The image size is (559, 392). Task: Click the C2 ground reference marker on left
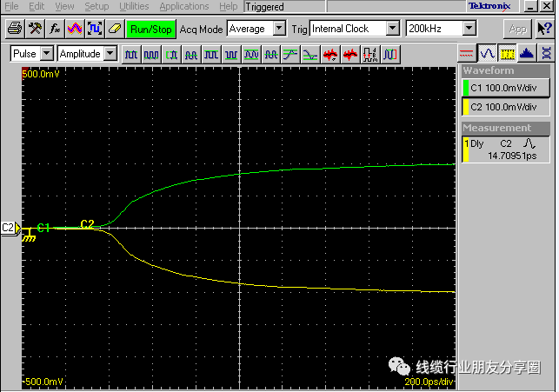tap(10, 228)
